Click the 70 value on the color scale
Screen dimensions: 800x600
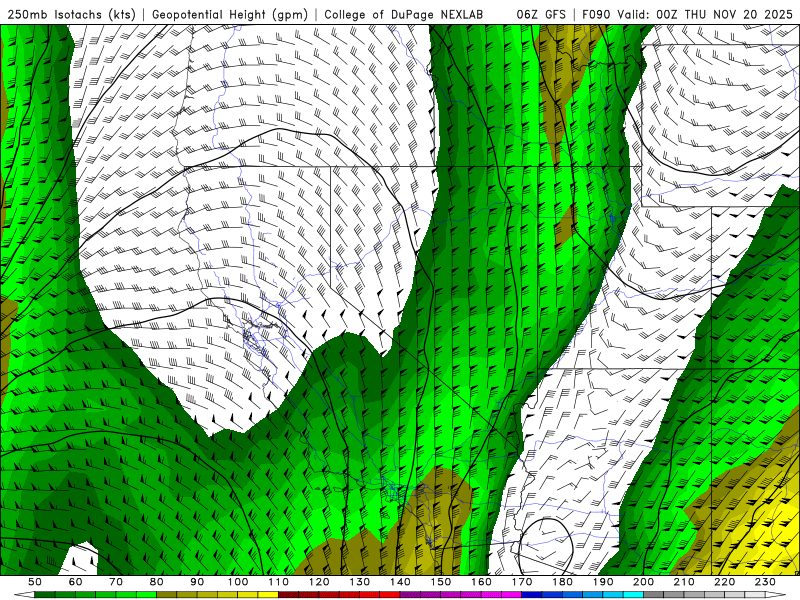116,582
